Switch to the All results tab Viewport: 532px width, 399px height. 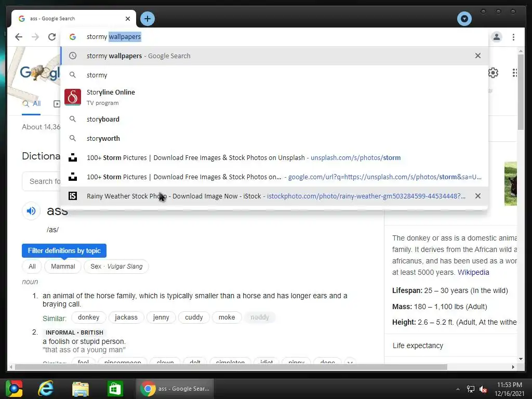pyautogui.click(x=32, y=104)
